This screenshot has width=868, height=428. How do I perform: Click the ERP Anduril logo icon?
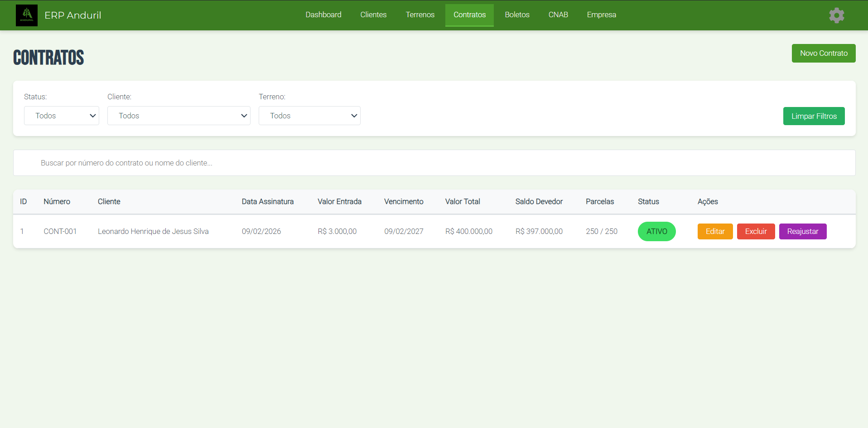[27, 15]
